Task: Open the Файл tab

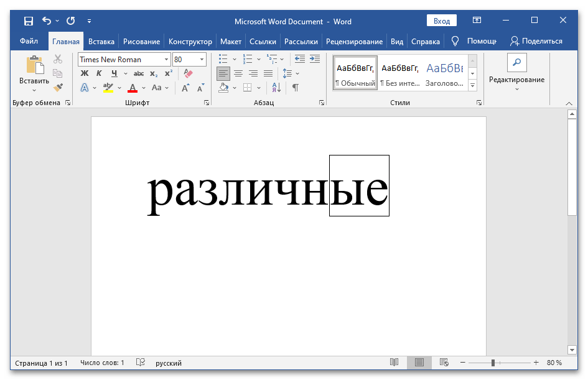Action: pos(29,41)
